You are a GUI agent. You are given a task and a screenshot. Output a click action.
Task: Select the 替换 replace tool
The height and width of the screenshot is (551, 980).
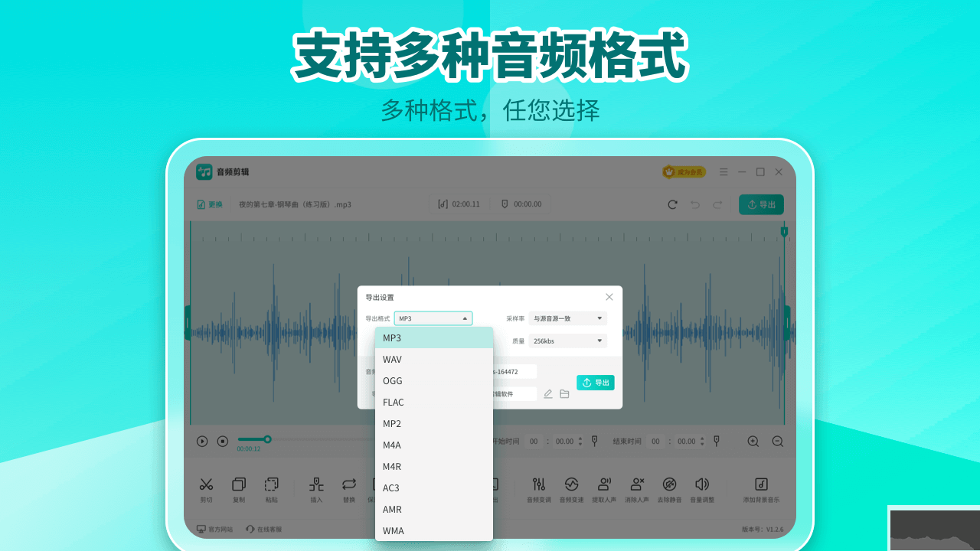click(x=349, y=490)
